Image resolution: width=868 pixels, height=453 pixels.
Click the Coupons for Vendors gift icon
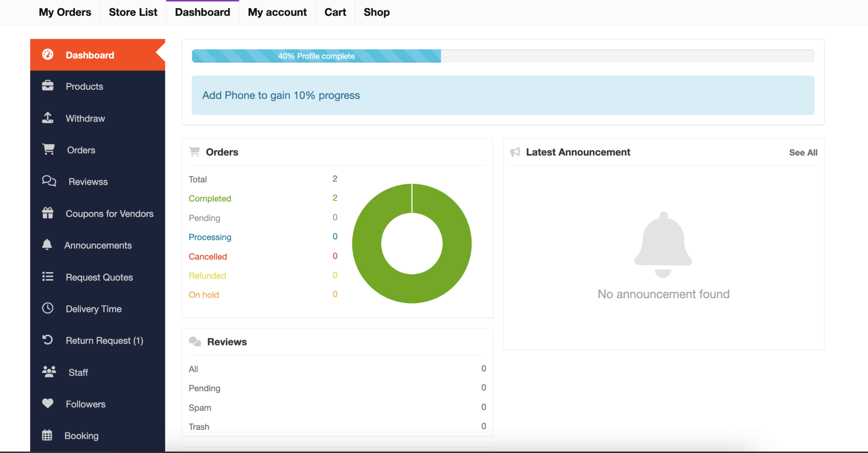pos(48,213)
